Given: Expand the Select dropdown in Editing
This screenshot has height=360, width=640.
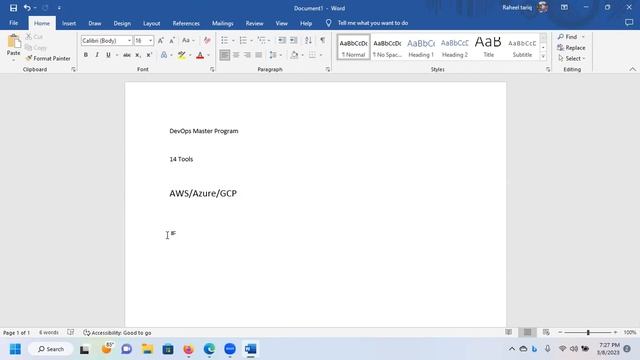Looking at the screenshot, I should pos(572,58).
